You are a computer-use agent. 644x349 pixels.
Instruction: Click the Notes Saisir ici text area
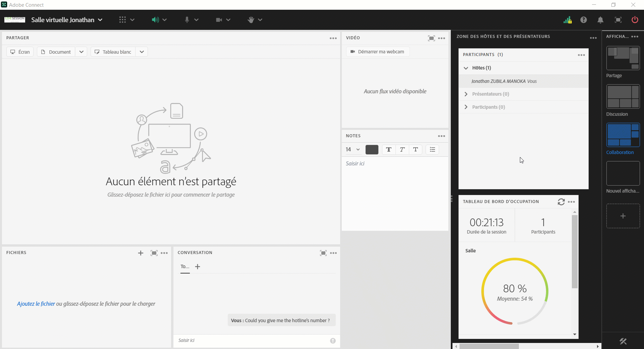(395, 193)
